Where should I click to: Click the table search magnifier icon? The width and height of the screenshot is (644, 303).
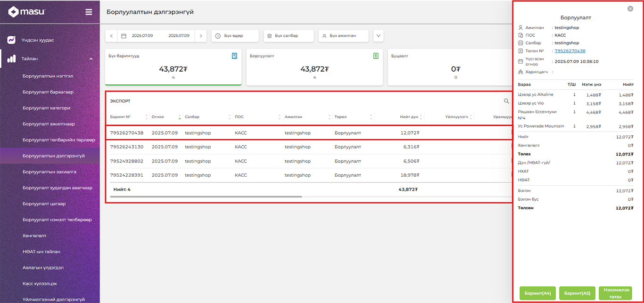click(x=506, y=101)
